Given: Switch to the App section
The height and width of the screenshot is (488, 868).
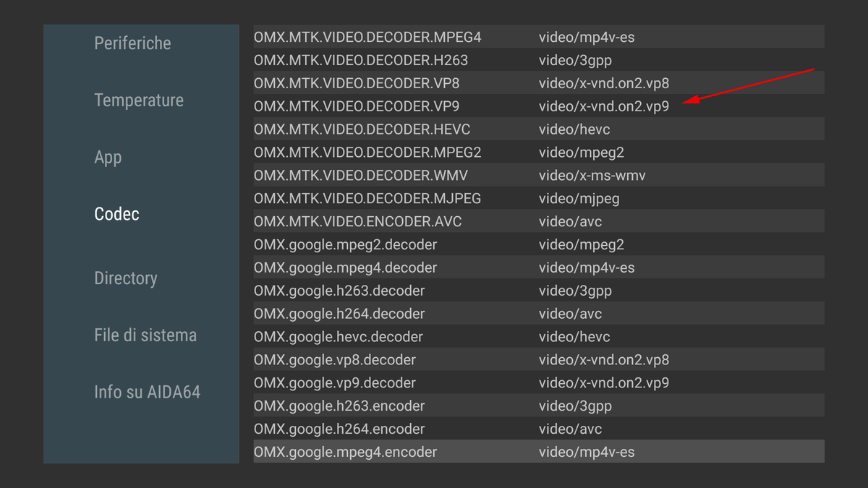Looking at the screenshot, I should tap(108, 156).
